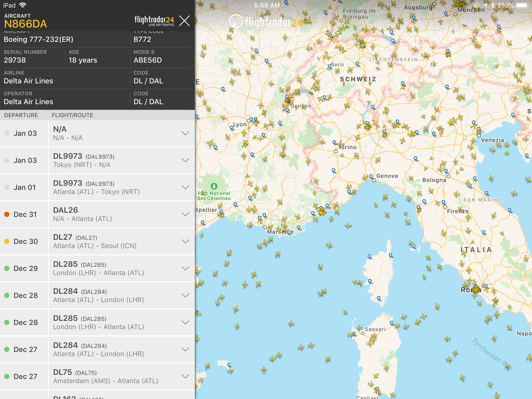Tap the FLIGHT/ROUTE column header

tap(72, 115)
